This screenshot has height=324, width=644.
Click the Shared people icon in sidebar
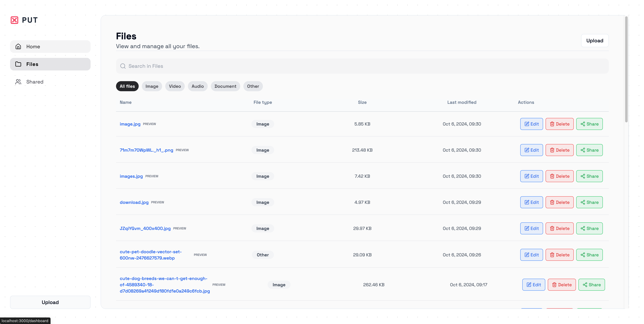(18, 82)
